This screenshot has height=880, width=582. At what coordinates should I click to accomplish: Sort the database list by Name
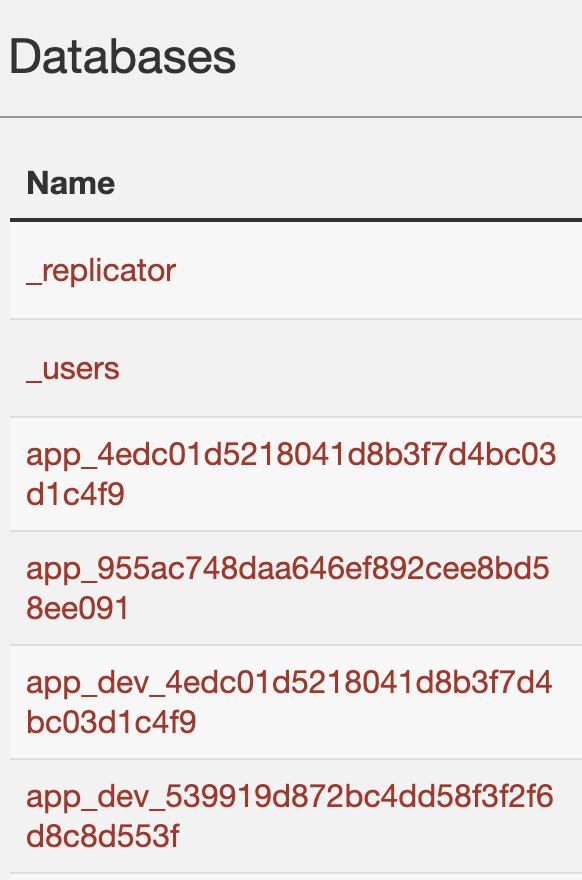point(70,183)
